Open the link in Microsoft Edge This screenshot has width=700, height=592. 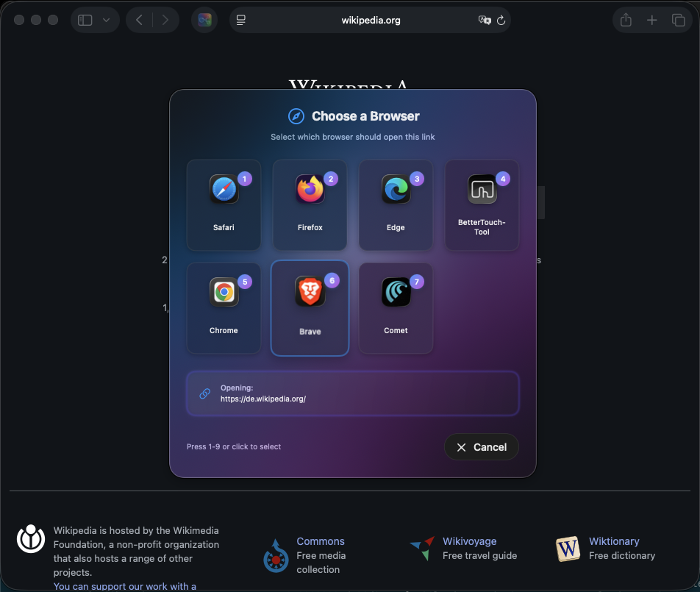(396, 205)
